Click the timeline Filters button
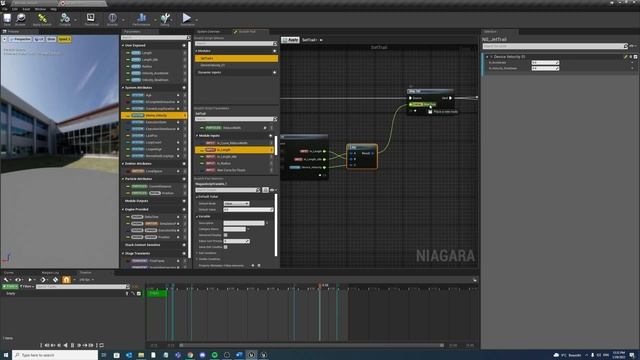Image resolution: width=640 pixels, height=360 pixels. click(27, 287)
